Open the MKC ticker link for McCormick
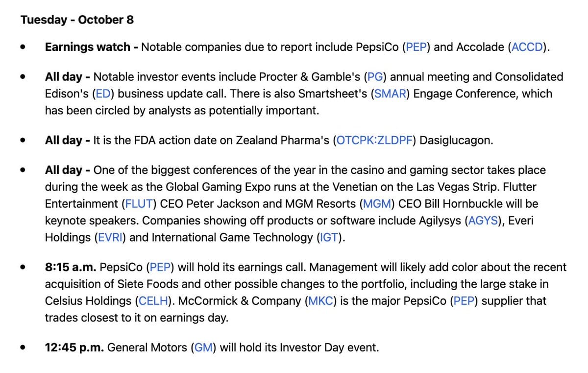The height and width of the screenshot is (373, 588). (321, 300)
